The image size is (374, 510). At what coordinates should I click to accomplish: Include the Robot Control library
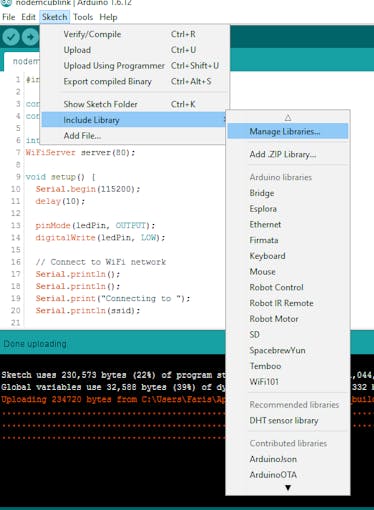[x=288, y=287]
